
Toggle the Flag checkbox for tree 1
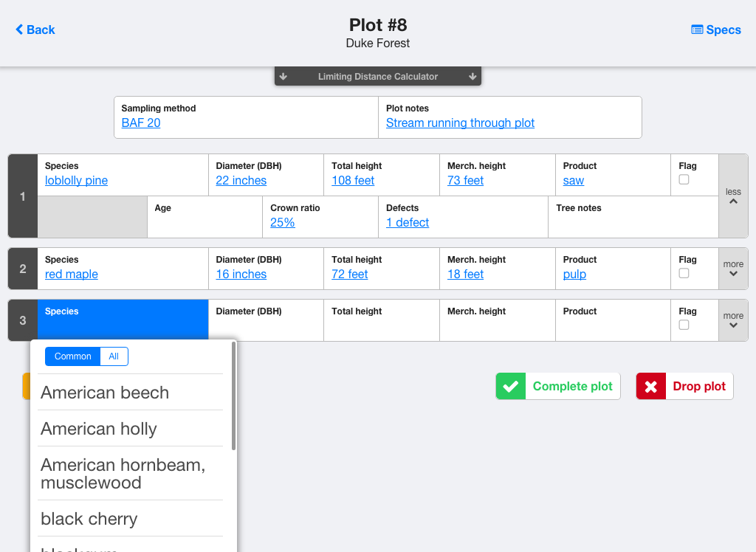pyautogui.click(x=684, y=179)
